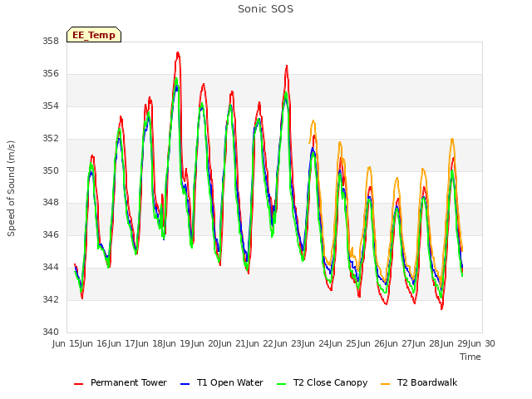Click the 348 y-axis tick label
The height and width of the screenshot is (399, 532).
[51, 203]
